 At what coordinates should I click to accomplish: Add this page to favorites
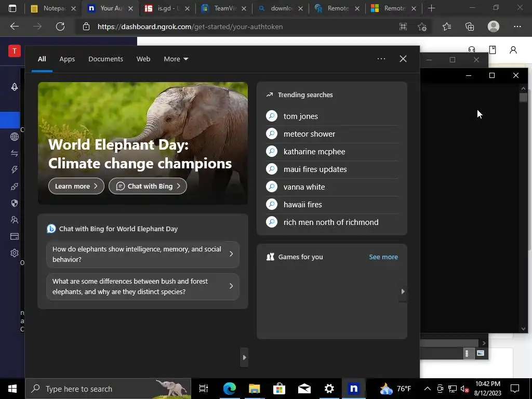(422, 26)
